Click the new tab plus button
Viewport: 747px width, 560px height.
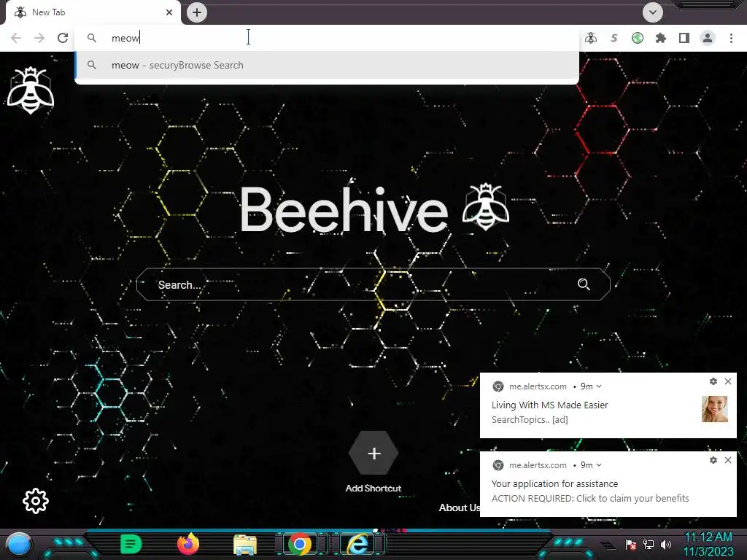197,12
